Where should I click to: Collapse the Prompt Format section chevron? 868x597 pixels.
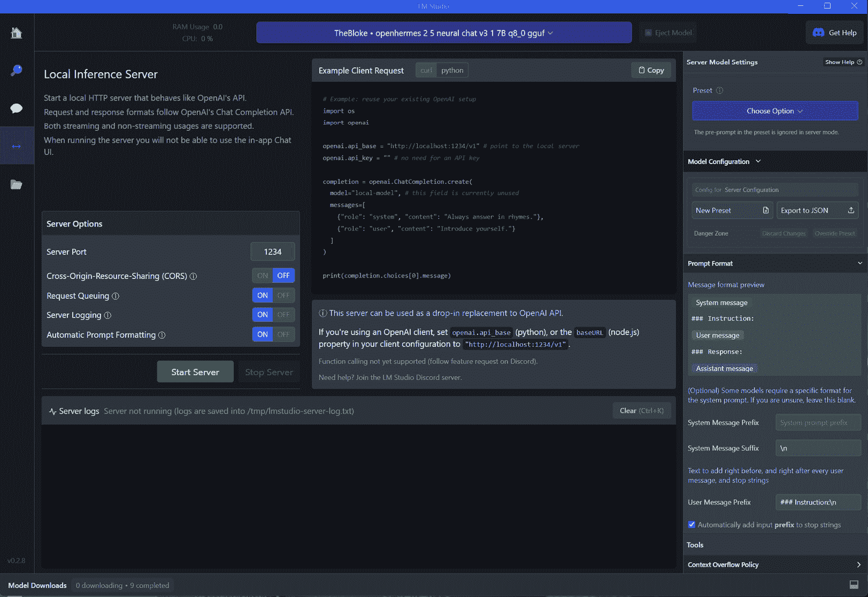click(x=859, y=263)
